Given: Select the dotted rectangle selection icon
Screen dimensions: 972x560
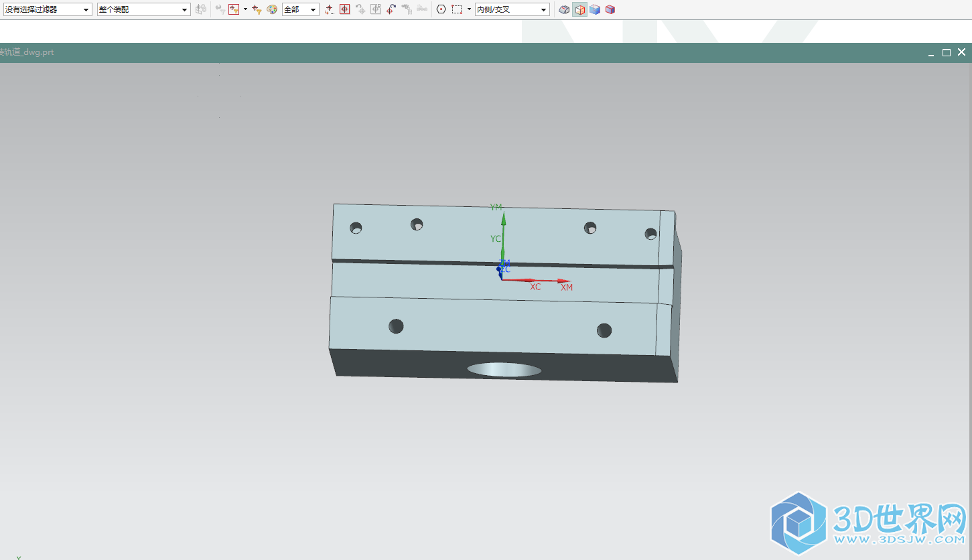Looking at the screenshot, I should click(457, 9).
